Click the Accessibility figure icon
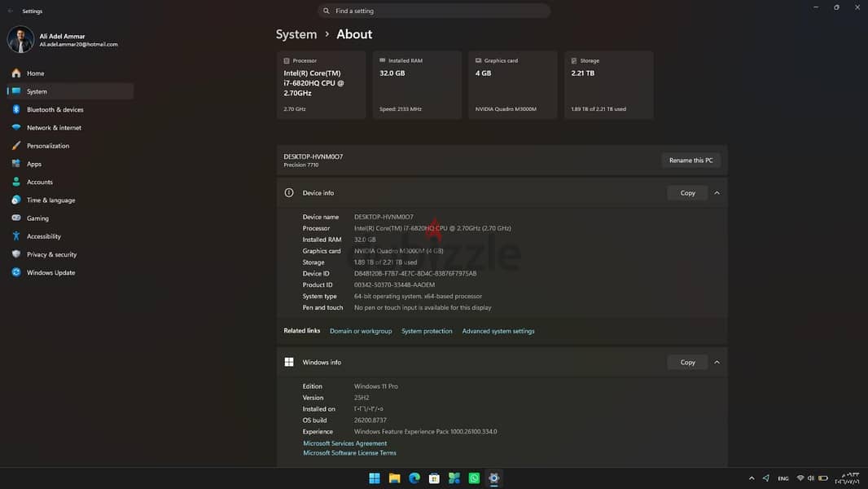The height and width of the screenshot is (489, 868). (x=16, y=236)
